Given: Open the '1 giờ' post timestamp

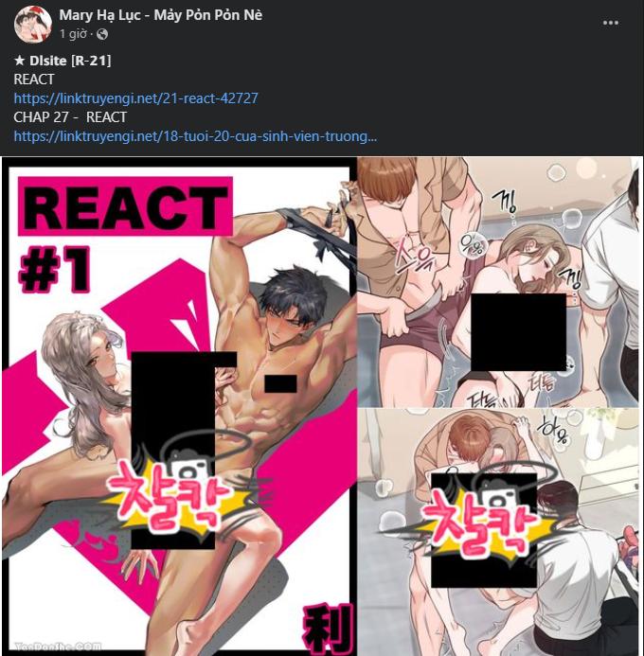Looking at the screenshot, I should (73, 34).
